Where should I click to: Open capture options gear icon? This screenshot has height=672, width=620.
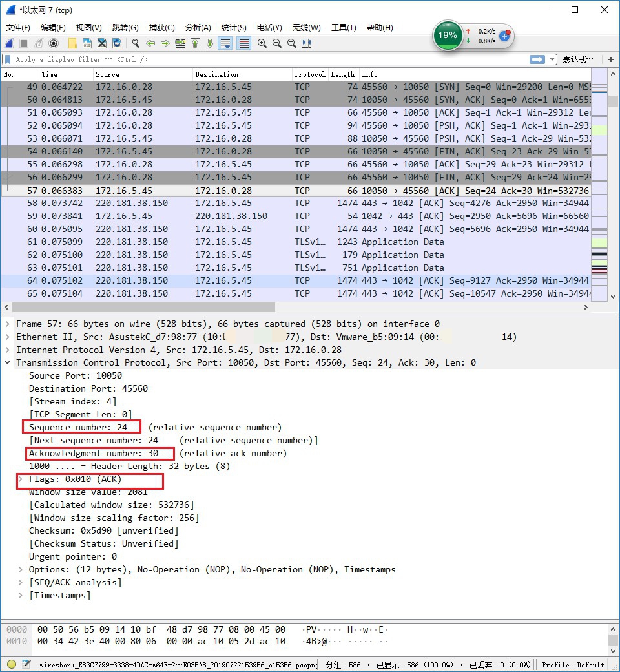[54, 43]
